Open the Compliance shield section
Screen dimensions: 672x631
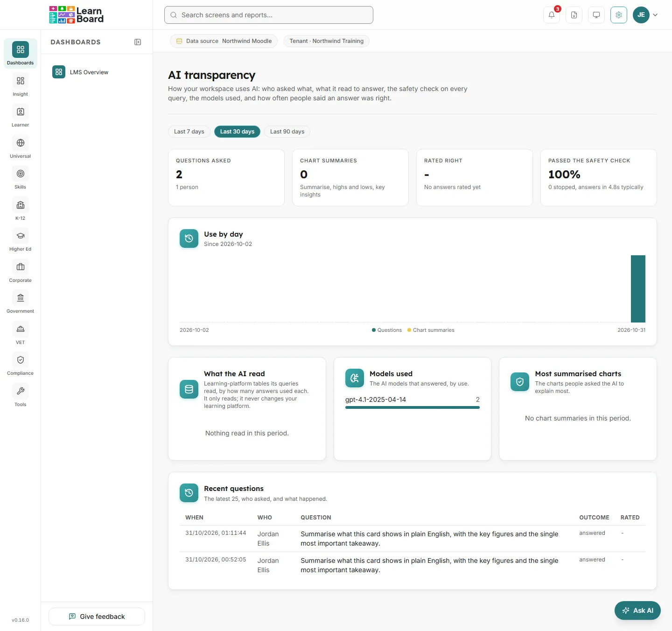click(x=21, y=364)
